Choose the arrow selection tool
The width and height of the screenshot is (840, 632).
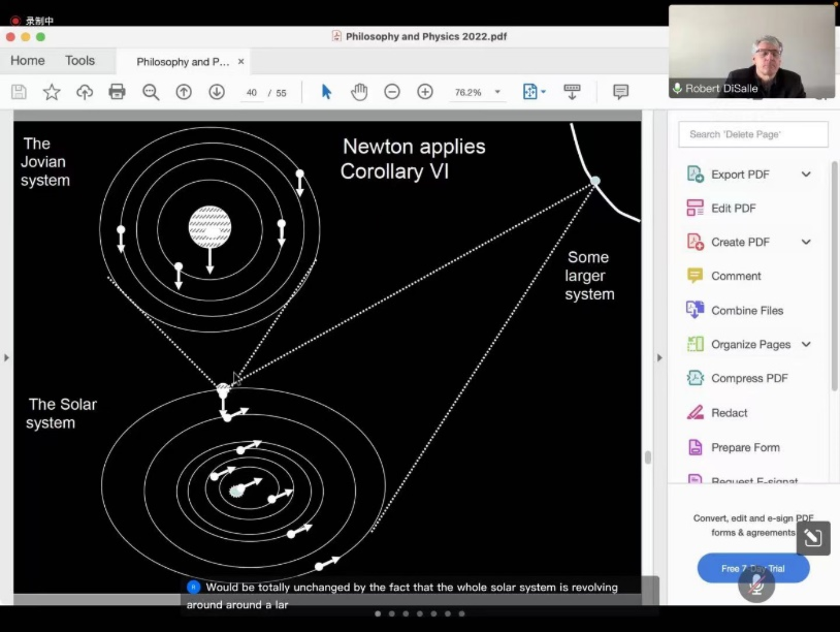[326, 92]
